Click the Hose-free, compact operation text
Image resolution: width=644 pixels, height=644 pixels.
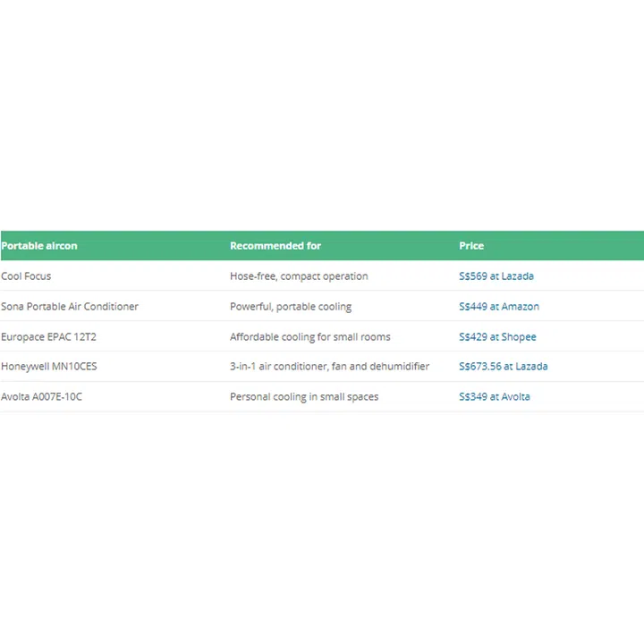(299, 276)
